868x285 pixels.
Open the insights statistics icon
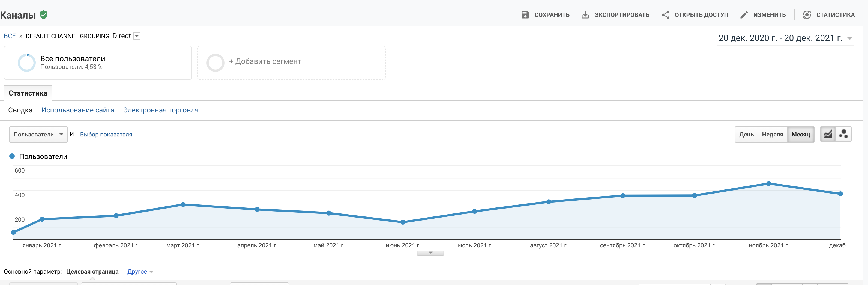(x=807, y=15)
